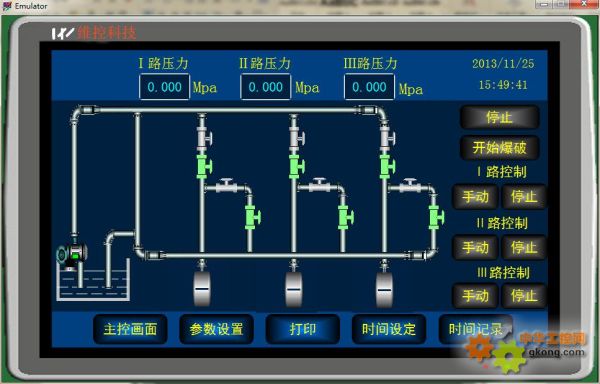This screenshot has height=384, width=600.
Task: Click the pump motor icon above tank
Action: (72, 254)
